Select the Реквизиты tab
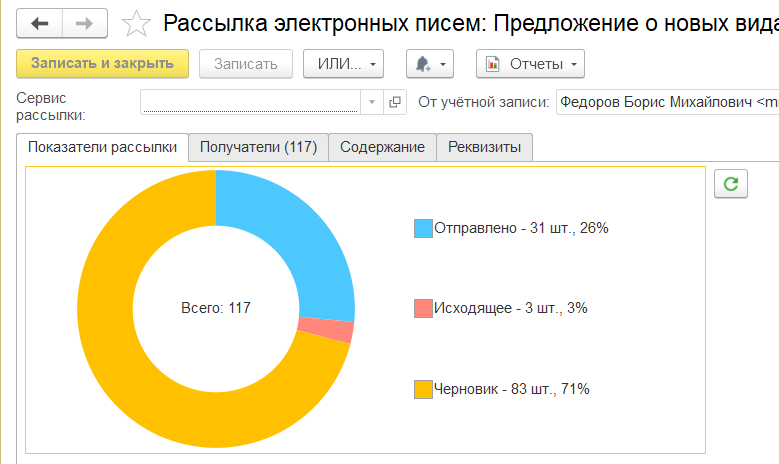Viewport: 779px width, 464px height. tap(484, 147)
